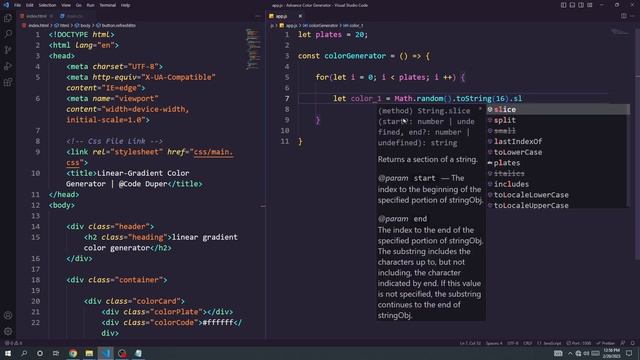
Task: Open the View menu
Action: 66,5
